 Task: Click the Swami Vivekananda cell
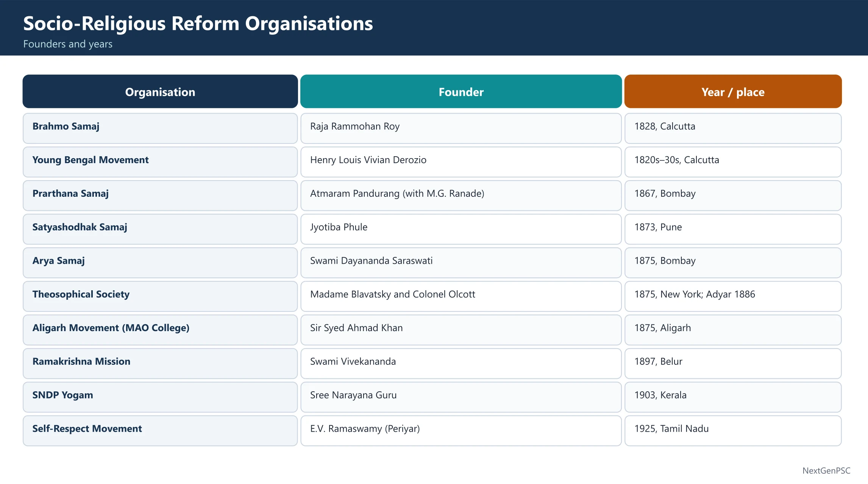click(x=461, y=364)
